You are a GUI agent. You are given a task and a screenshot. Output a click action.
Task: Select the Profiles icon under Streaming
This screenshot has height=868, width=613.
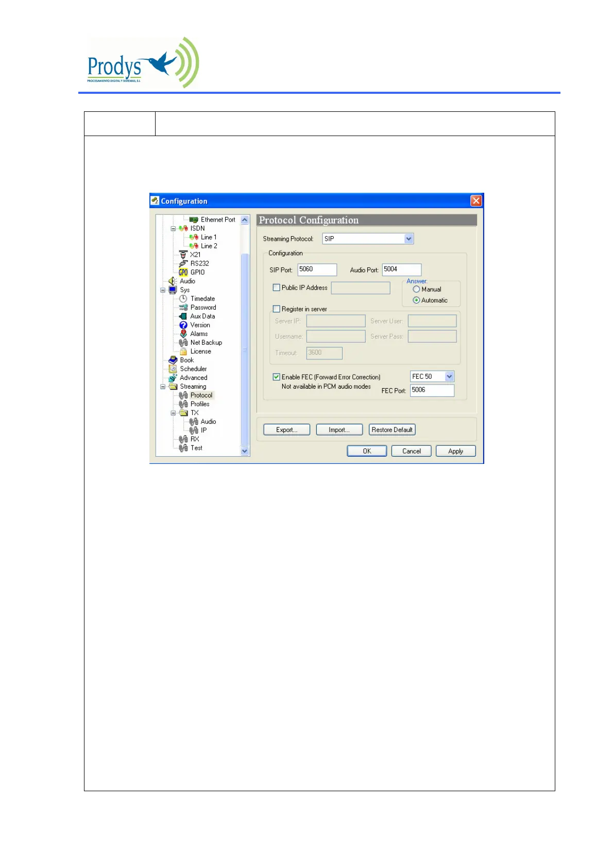point(183,404)
